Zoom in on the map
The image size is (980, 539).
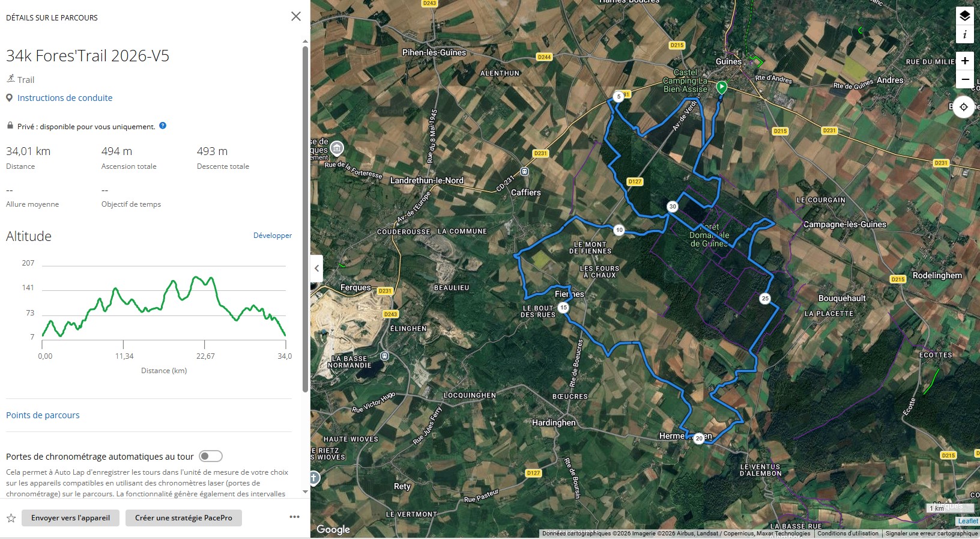click(964, 61)
